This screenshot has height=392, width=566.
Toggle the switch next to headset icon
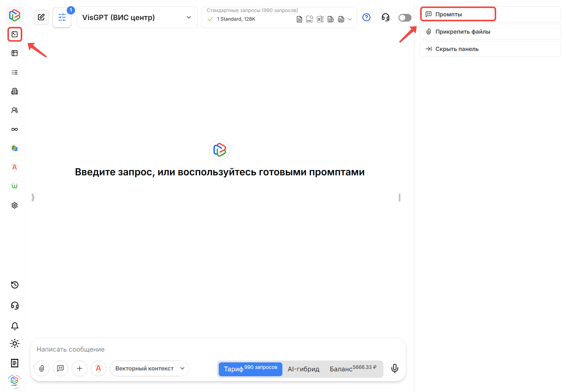405,18
